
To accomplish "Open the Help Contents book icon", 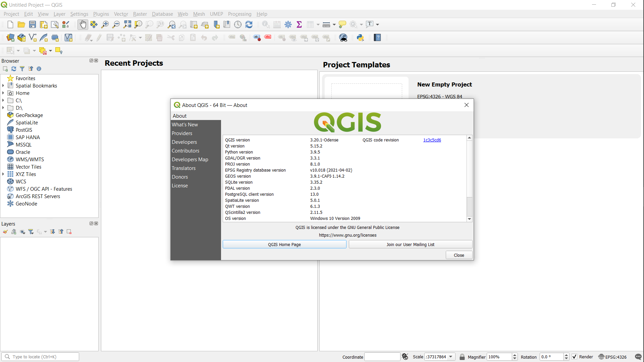I will [377, 38].
